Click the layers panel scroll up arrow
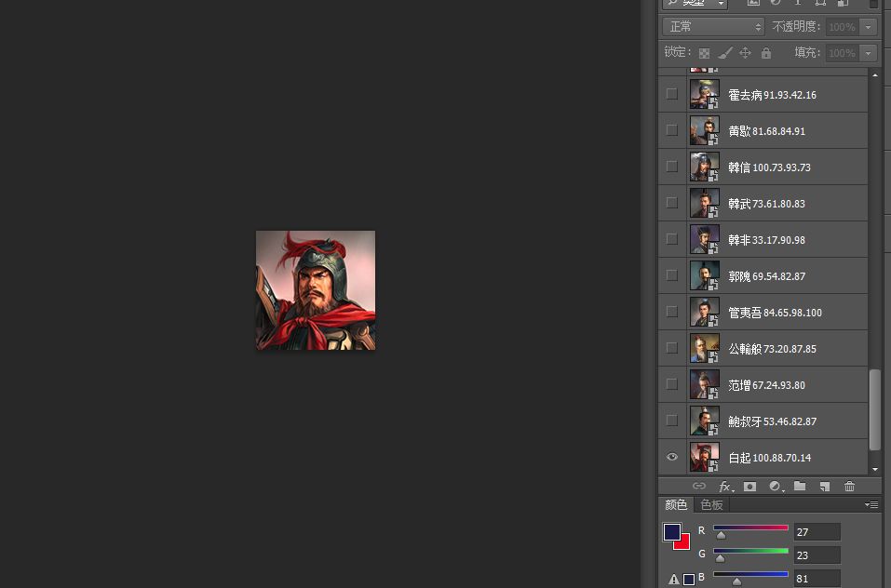This screenshot has height=588, width=891. 875,75
